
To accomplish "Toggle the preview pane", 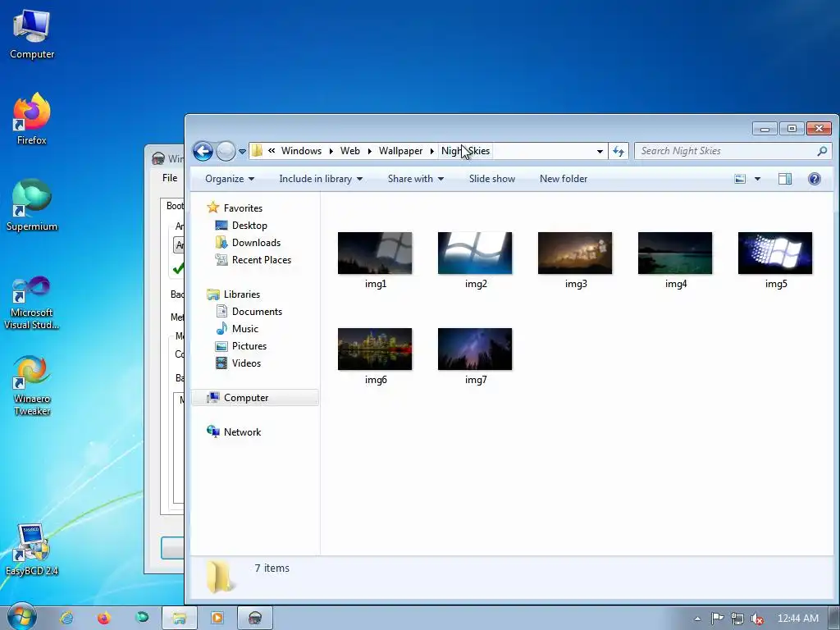I will [785, 179].
